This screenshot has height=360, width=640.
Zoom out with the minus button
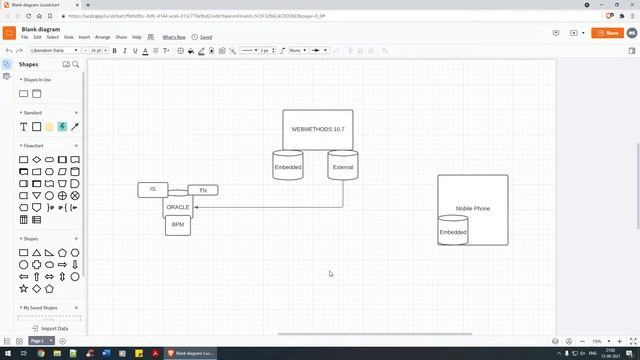[x=582, y=341]
